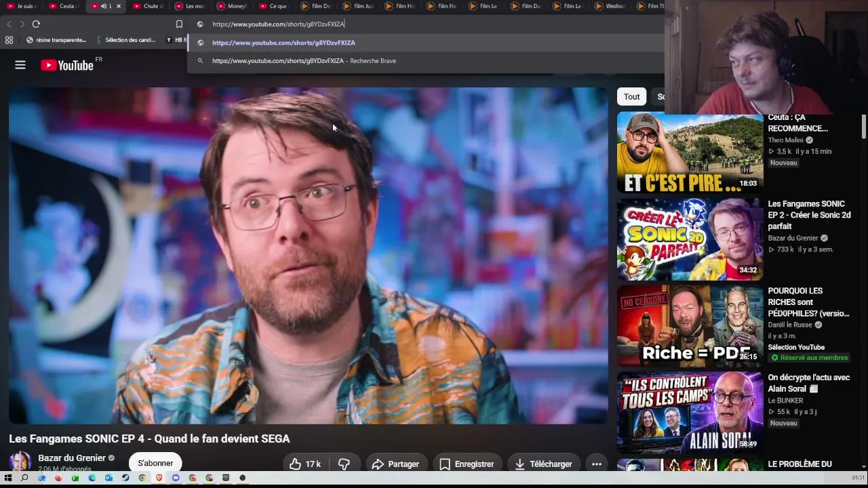Open the Bazar du Grenier channel avatar
The height and width of the screenshot is (488, 868).
(x=20, y=462)
